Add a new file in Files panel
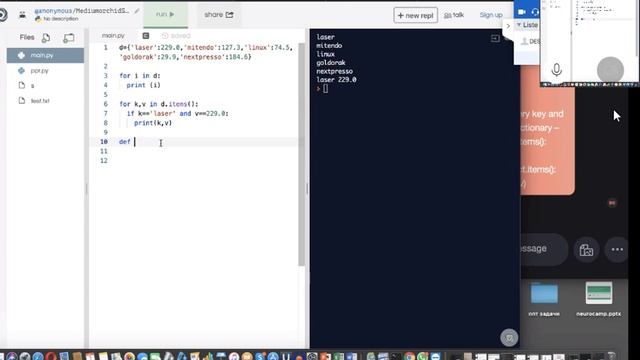 46,38
